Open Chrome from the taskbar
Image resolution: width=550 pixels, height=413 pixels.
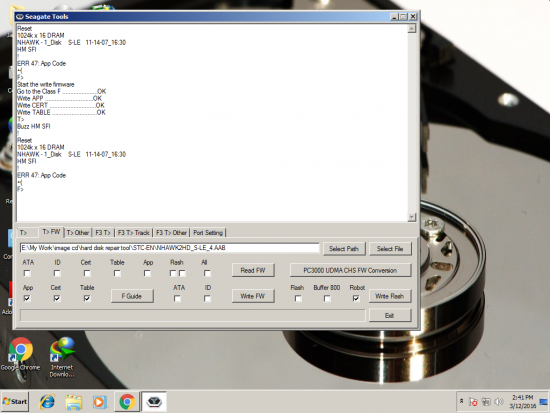(127, 402)
